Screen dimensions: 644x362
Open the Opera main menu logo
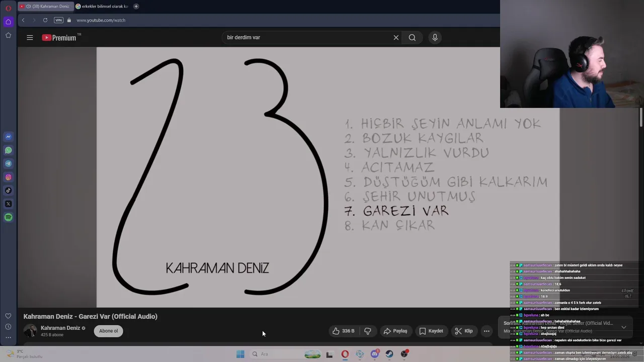coord(8,8)
